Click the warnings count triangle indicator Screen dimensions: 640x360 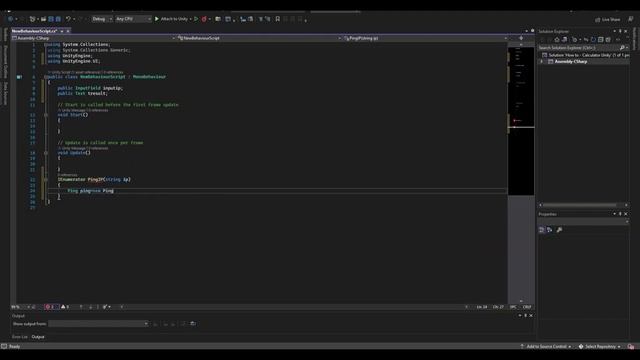click(x=65, y=307)
